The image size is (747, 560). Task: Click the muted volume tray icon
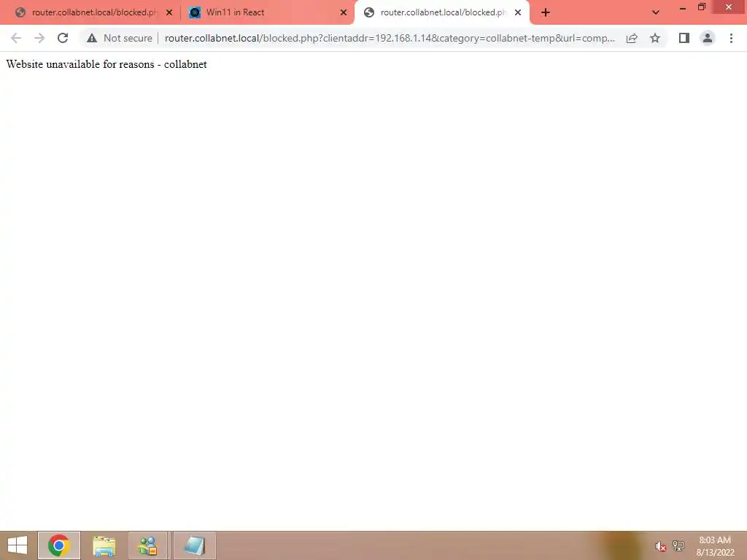pyautogui.click(x=660, y=546)
